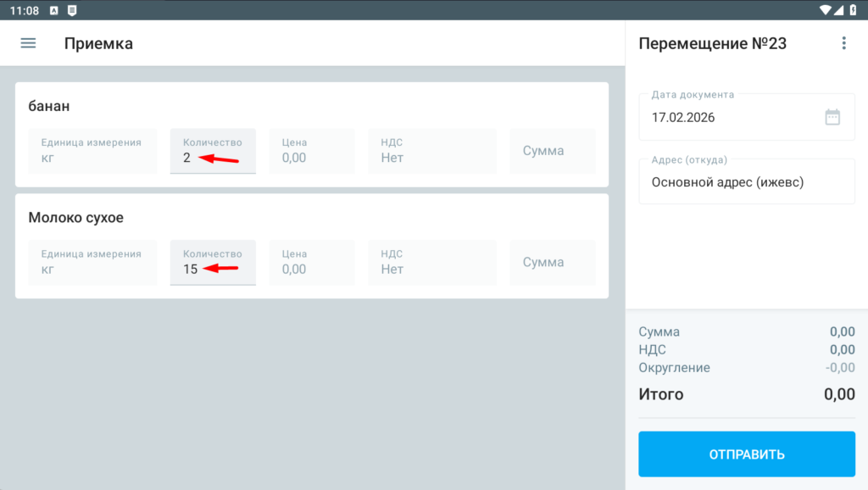Open Единица измерения for Молоко сухое
This screenshot has width=868, height=490.
92,262
